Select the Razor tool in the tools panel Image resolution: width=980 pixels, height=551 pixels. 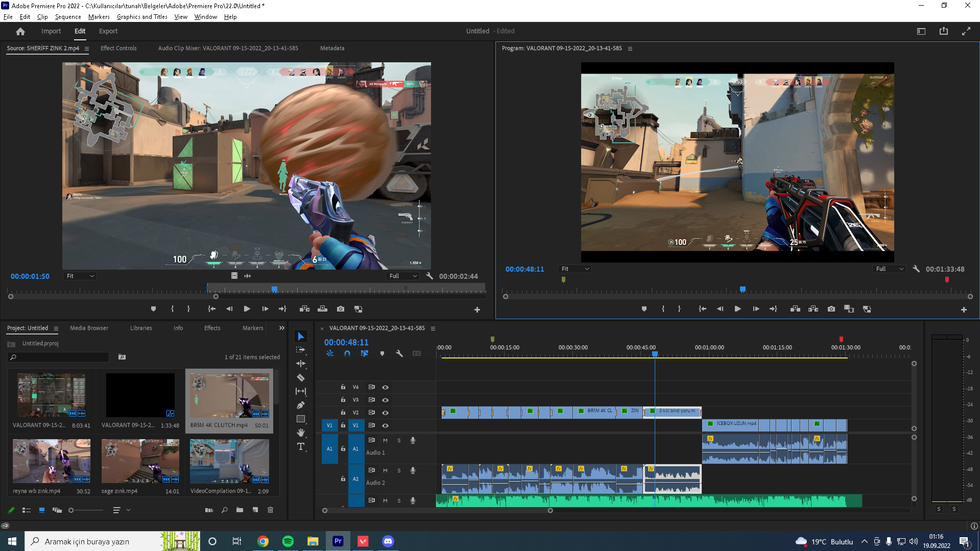tap(301, 378)
